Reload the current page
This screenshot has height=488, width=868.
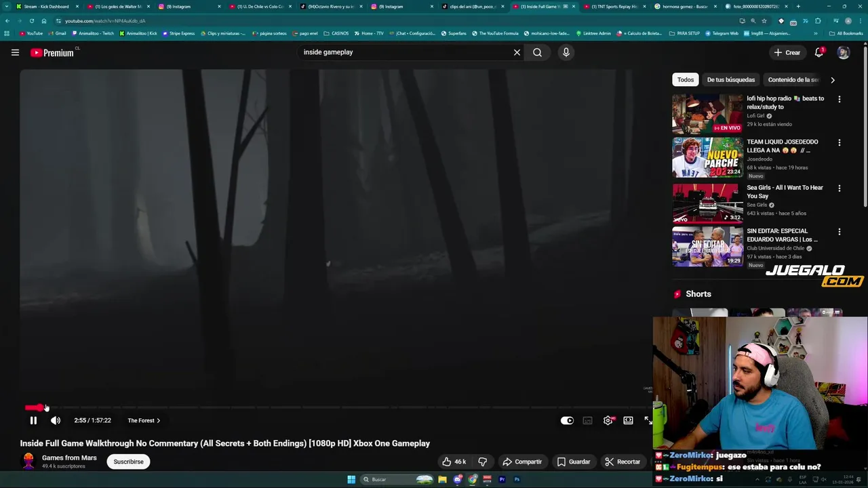(x=32, y=21)
